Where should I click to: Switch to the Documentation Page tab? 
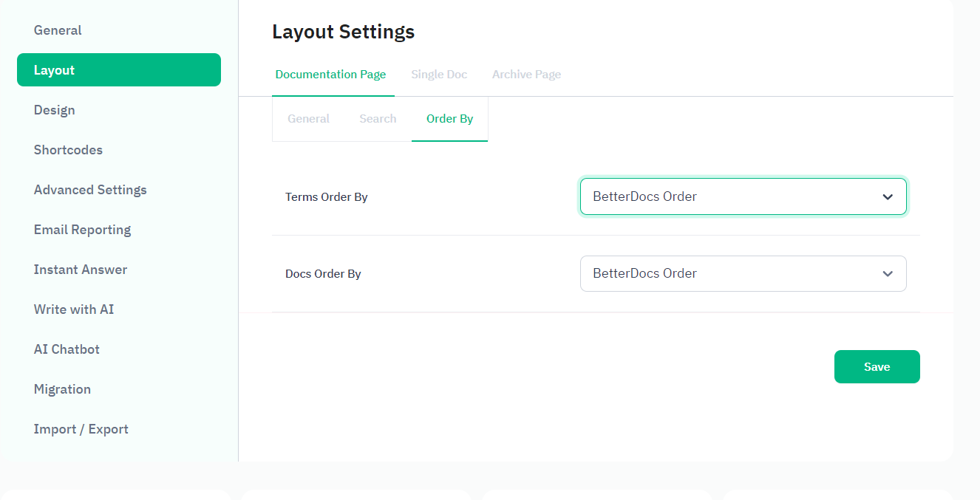click(x=330, y=75)
